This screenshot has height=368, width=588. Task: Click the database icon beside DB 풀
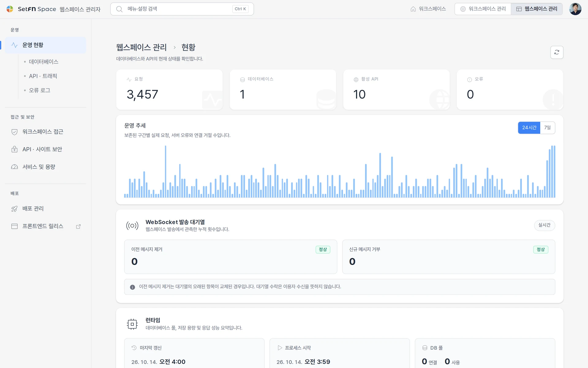tap(425, 348)
